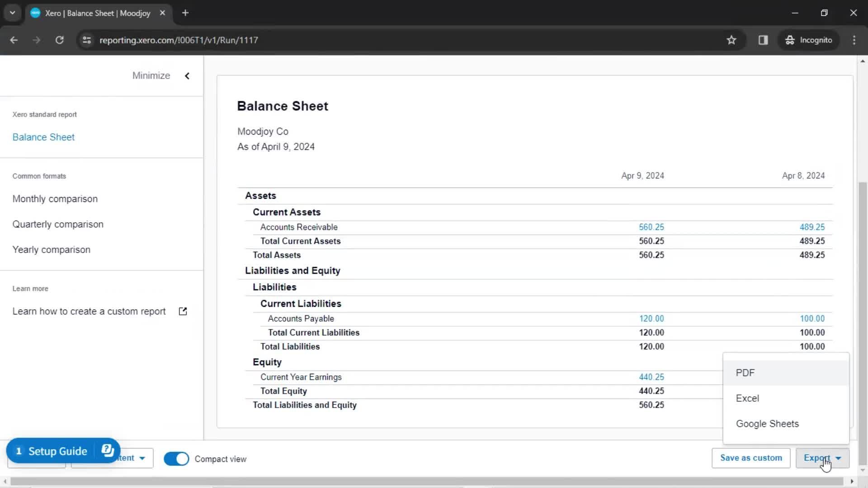
Task: Click the Current Liabilities section heading
Action: pos(301,304)
